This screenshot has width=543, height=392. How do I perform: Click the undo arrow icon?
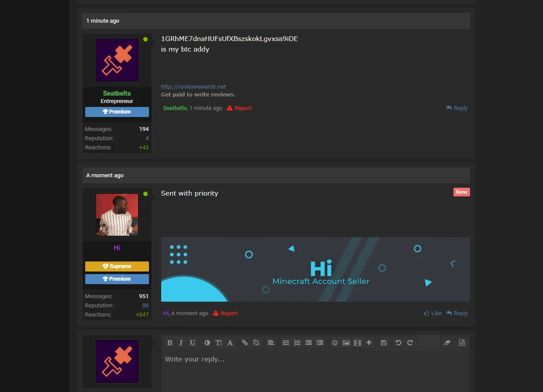coord(398,343)
